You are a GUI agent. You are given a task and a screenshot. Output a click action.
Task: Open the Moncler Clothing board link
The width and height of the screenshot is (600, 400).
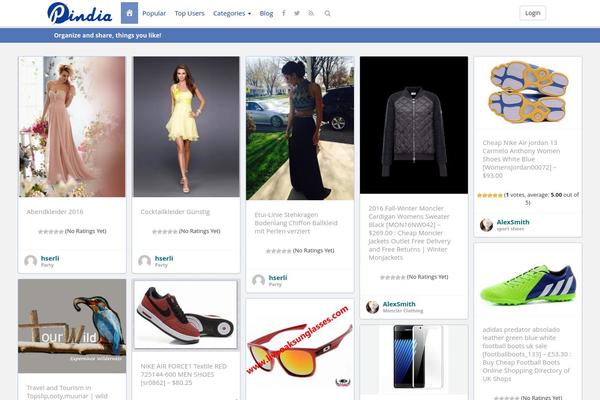pos(403,311)
